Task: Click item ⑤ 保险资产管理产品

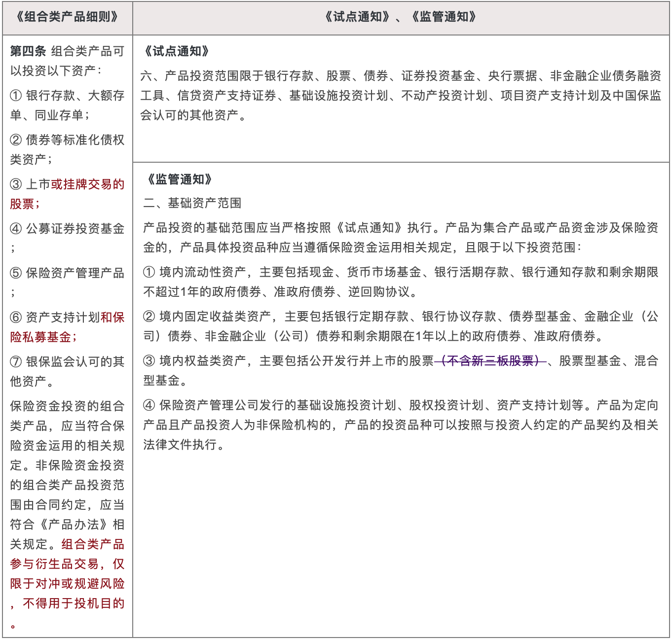Action: click(x=67, y=282)
